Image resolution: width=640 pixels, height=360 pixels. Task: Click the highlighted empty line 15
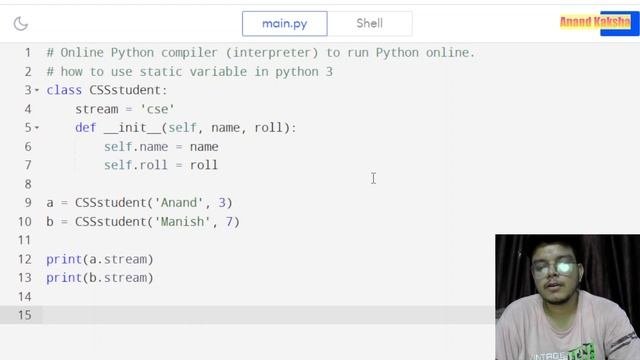247,315
